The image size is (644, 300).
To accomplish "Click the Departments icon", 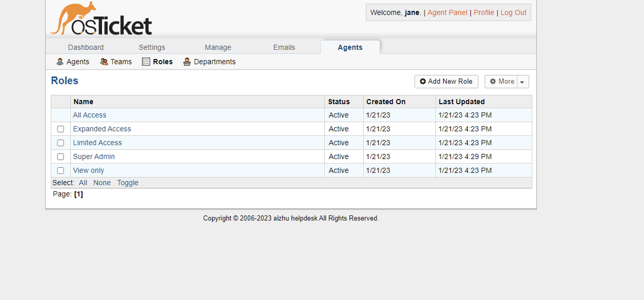I will coord(187,62).
